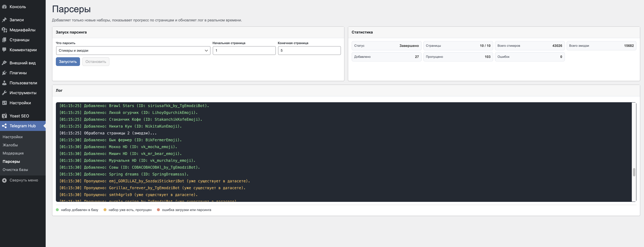Viewport: 644px width, 247px height.
Task: Collapse menu using the arrow icon
Action: [4, 180]
